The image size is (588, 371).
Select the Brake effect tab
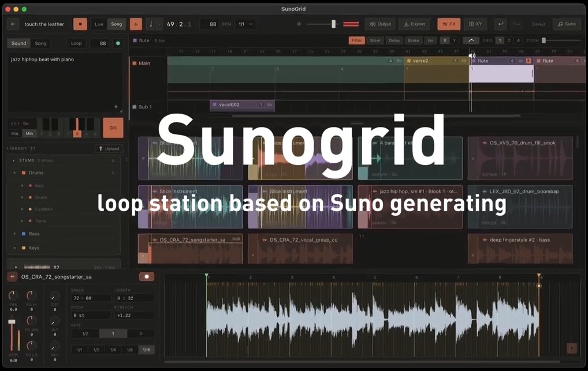tap(413, 40)
